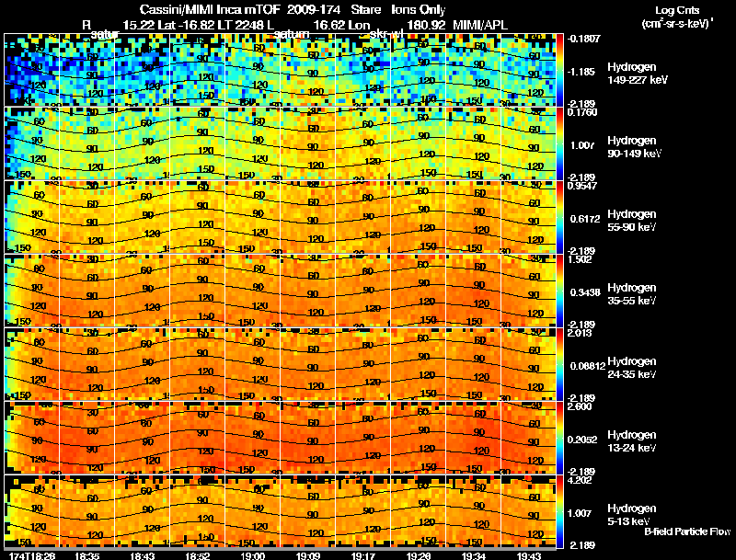Click the 174T18:26 start time label
The height and width of the screenshot is (560, 736).
tap(32, 555)
